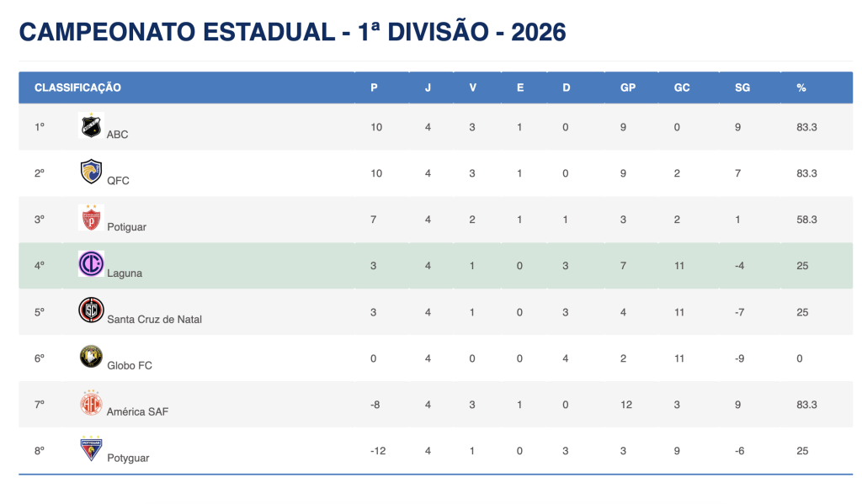Click the championship page title heading
Screen dimensions: 862x504
click(x=292, y=32)
